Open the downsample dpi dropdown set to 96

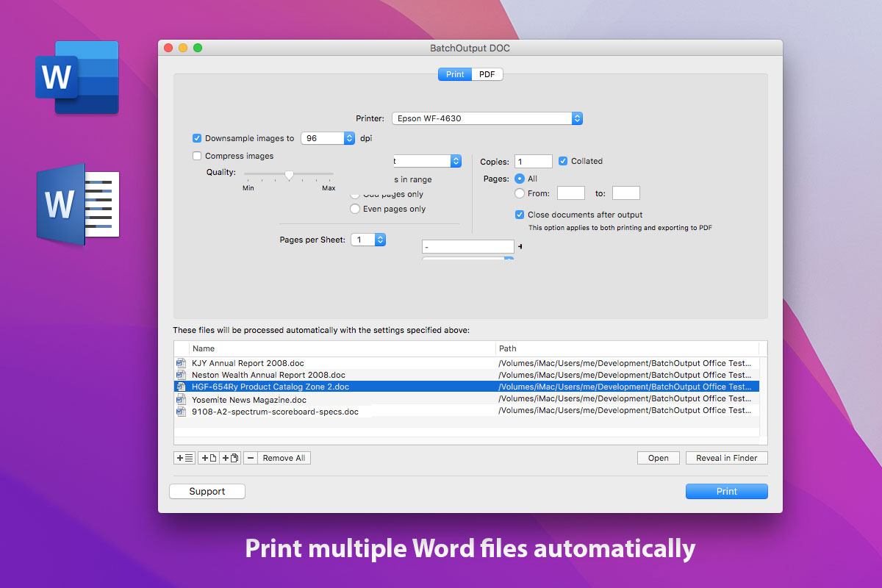coord(328,138)
